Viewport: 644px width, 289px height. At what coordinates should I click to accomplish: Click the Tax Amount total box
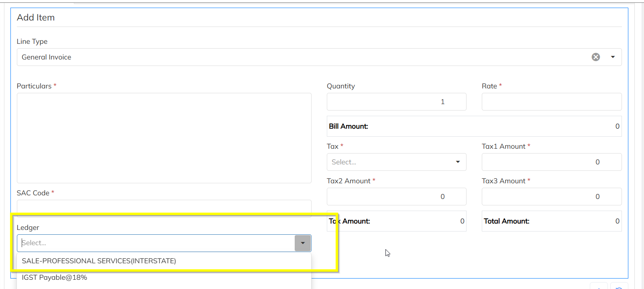pos(396,221)
